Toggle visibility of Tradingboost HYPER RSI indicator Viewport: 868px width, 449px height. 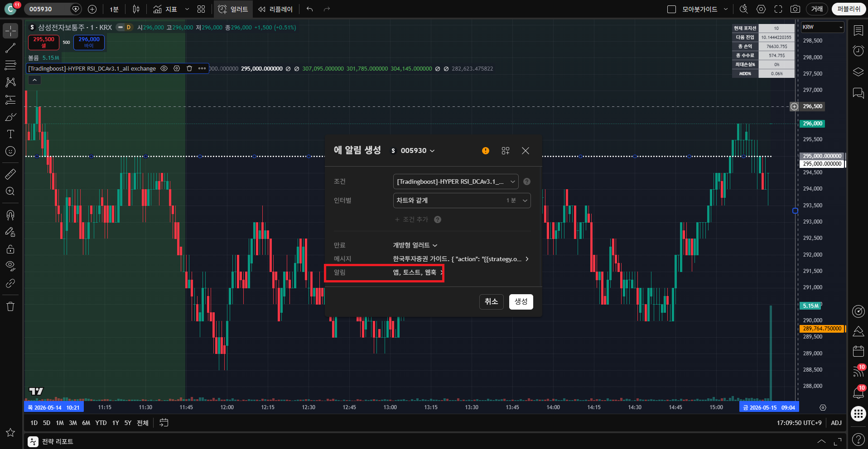164,68
